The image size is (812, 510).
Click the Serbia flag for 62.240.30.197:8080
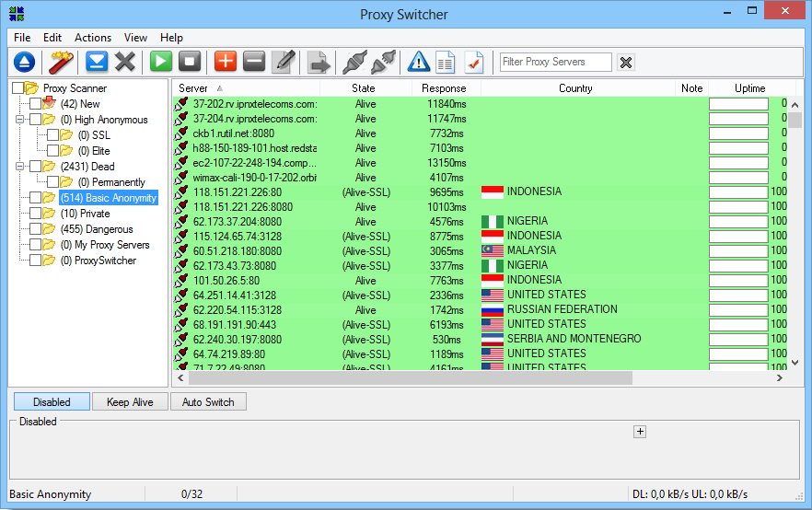tap(492, 339)
